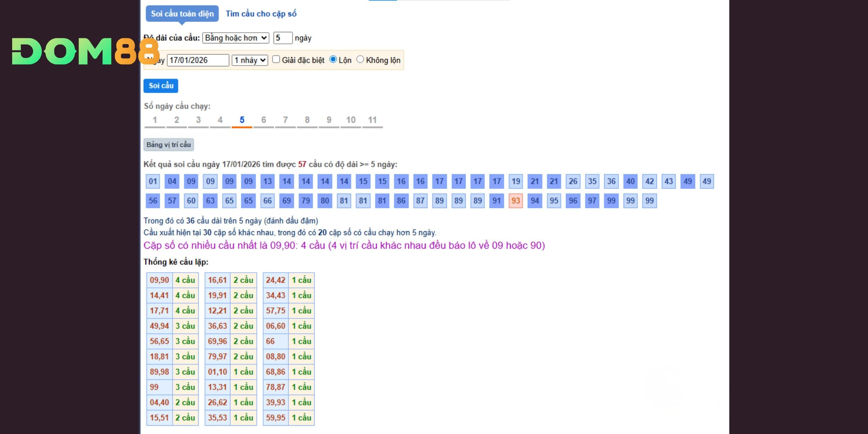This screenshot has height=434, width=868.
Task: Click the highlighted orange number 93 box
Action: (516, 201)
